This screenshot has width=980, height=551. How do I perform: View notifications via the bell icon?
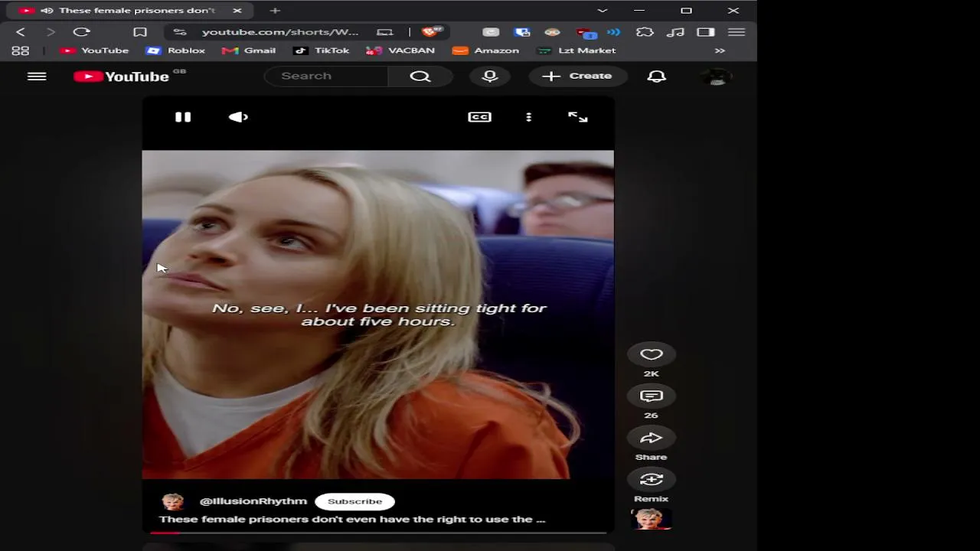click(x=656, y=76)
